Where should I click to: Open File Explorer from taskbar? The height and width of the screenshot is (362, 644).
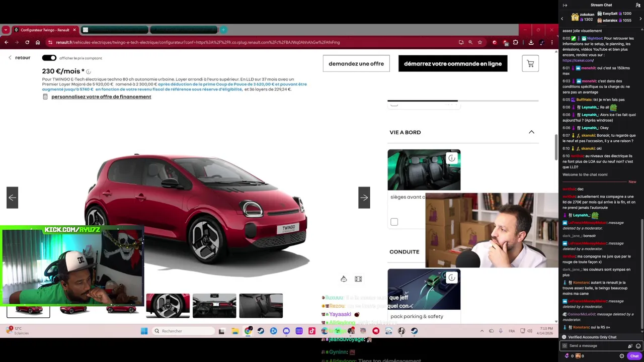235,331
